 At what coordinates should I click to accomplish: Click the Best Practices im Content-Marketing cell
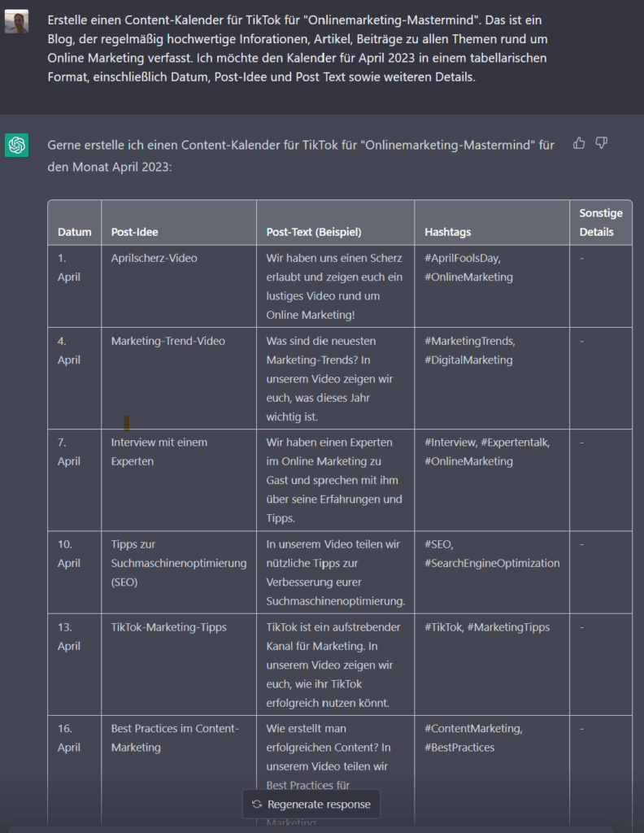pyautogui.click(x=175, y=738)
